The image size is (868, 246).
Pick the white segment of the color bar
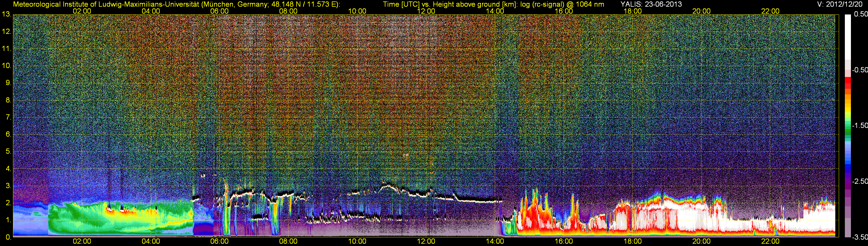point(847,37)
